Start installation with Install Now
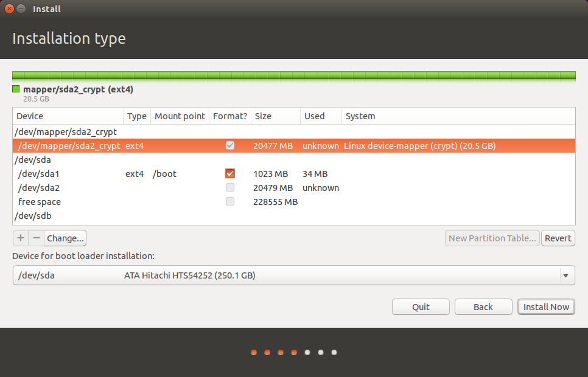The width and height of the screenshot is (588, 377). click(x=546, y=306)
